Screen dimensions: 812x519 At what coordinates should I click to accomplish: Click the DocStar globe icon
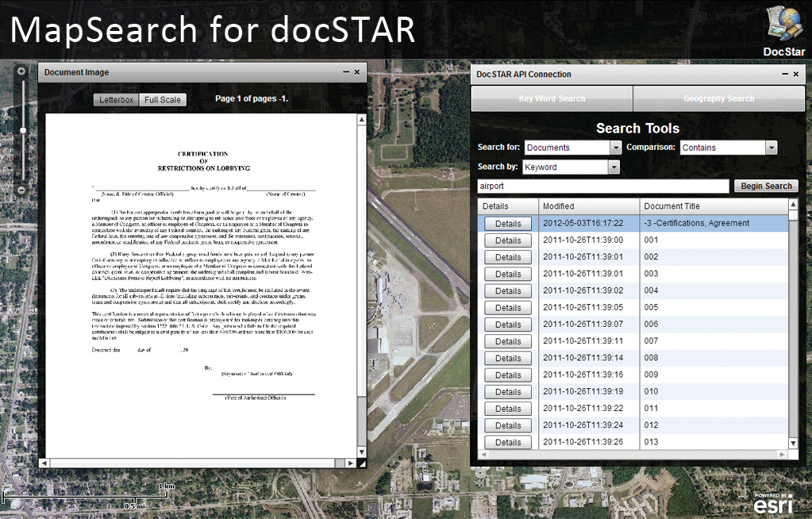click(x=784, y=25)
